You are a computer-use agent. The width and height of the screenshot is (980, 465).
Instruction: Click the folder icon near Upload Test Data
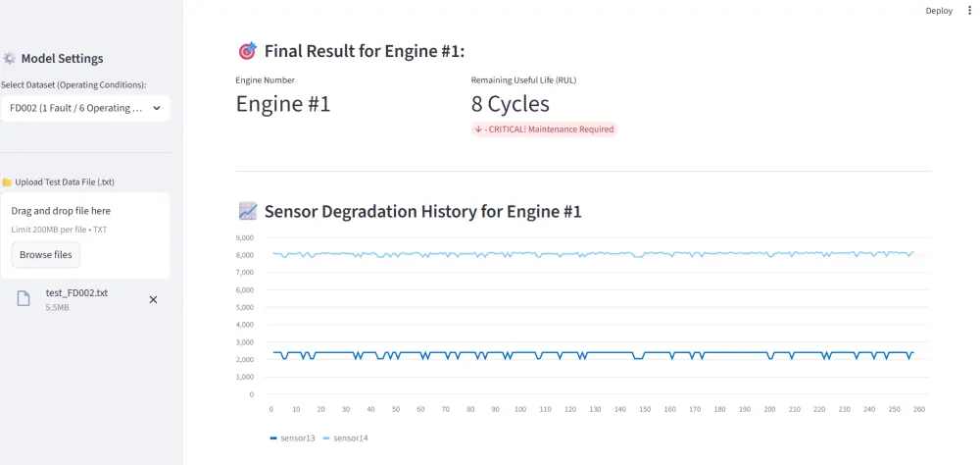(x=6, y=182)
